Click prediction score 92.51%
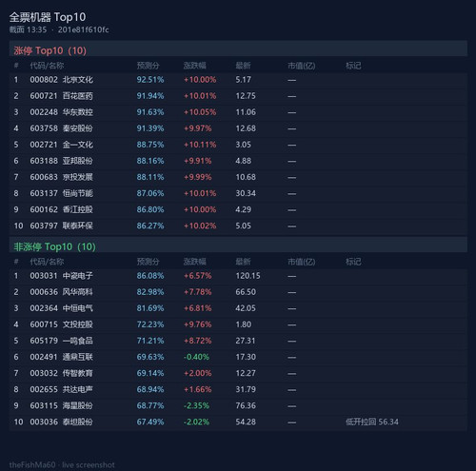This screenshot has width=476, height=471. [150, 80]
